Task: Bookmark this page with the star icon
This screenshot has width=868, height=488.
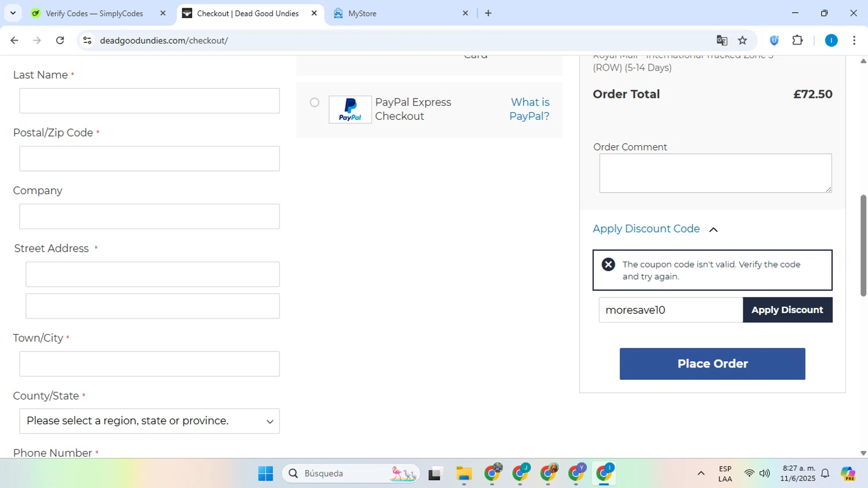Action: click(x=742, y=41)
